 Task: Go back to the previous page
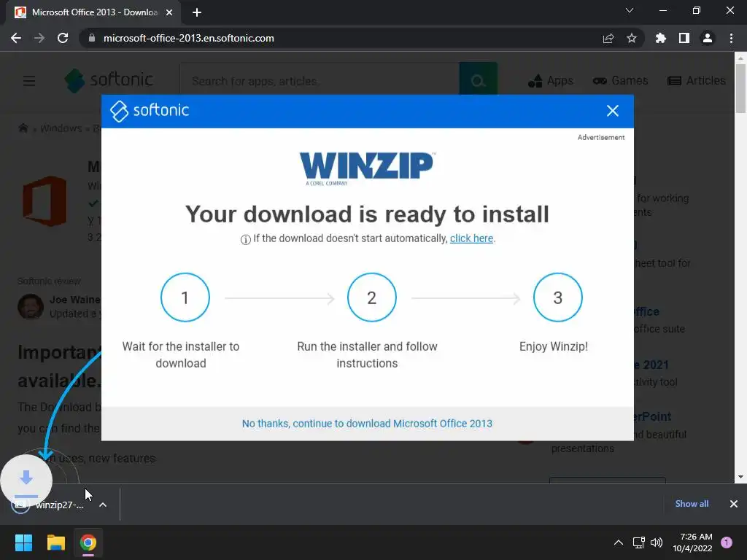[16, 38]
